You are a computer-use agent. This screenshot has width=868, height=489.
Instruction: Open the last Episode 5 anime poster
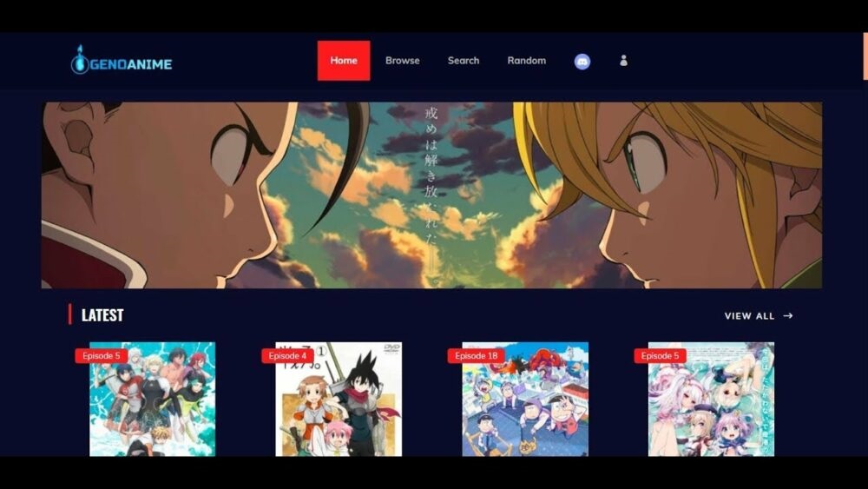[x=712, y=400]
